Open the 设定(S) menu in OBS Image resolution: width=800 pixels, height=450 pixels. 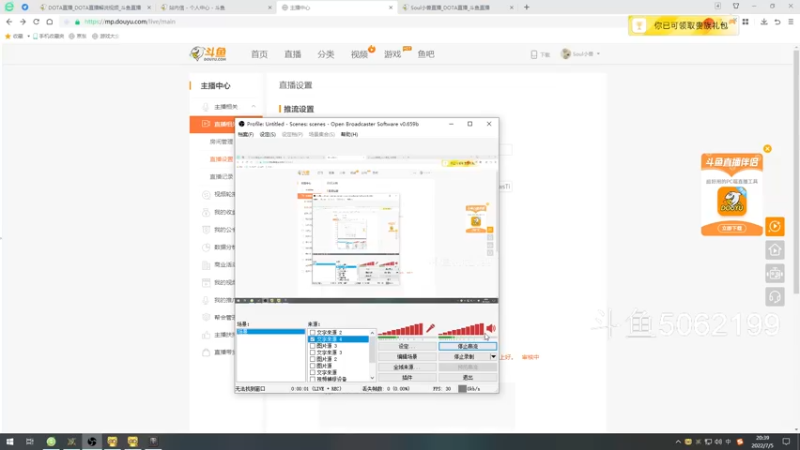(x=267, y=134)
